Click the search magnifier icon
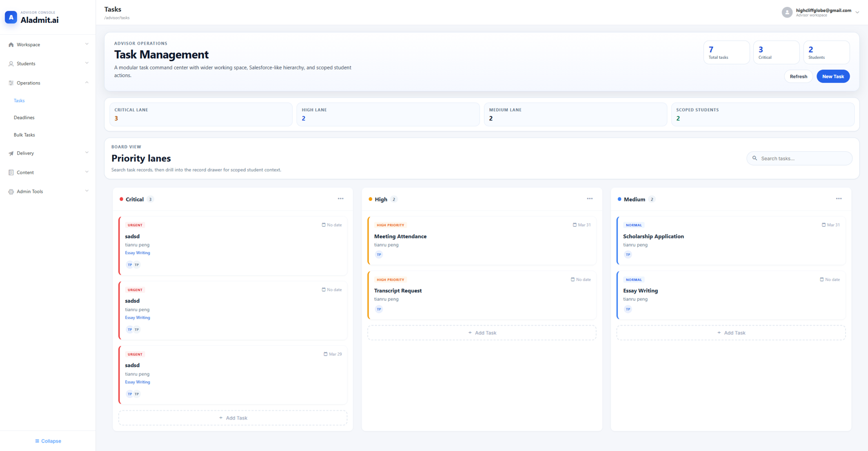The image size is (868, 451). 754,158
